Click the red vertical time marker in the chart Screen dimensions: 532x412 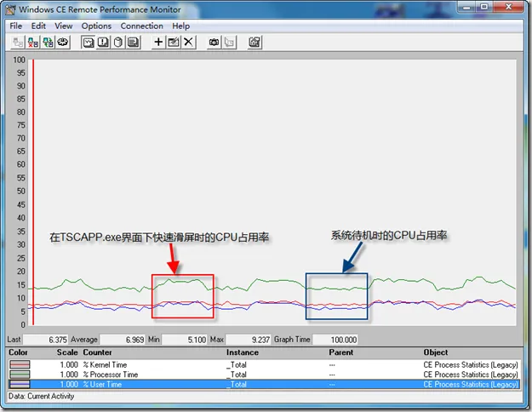tap(33, 192)
